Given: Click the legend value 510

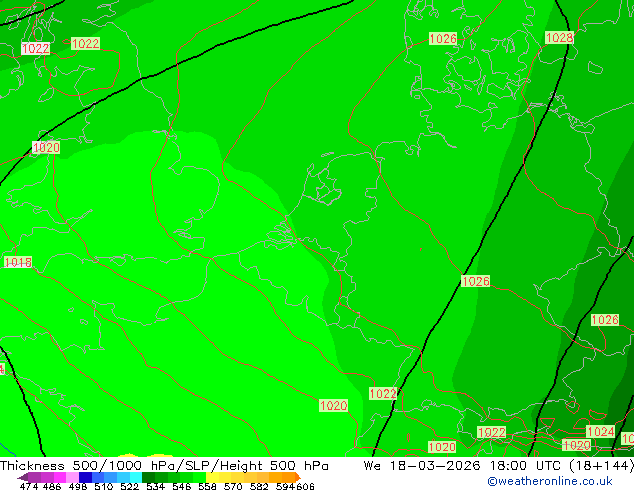Looking at the screenshot, I should (x=104, y=486).
